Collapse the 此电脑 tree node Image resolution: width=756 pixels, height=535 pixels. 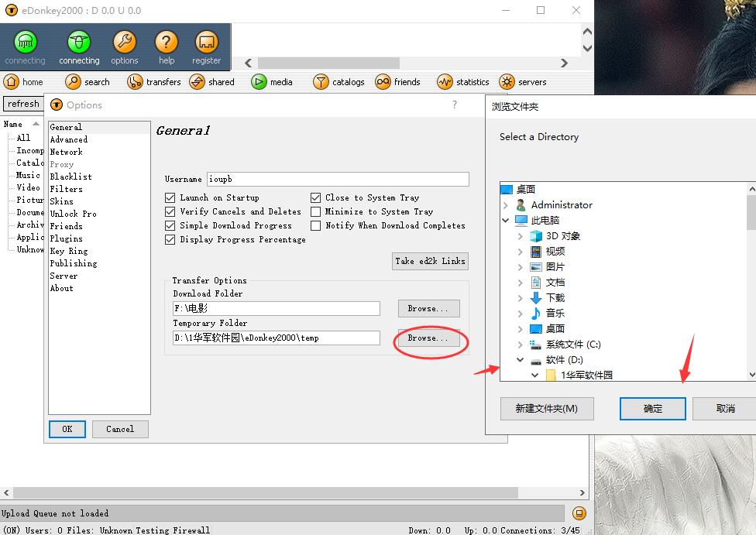505,220
